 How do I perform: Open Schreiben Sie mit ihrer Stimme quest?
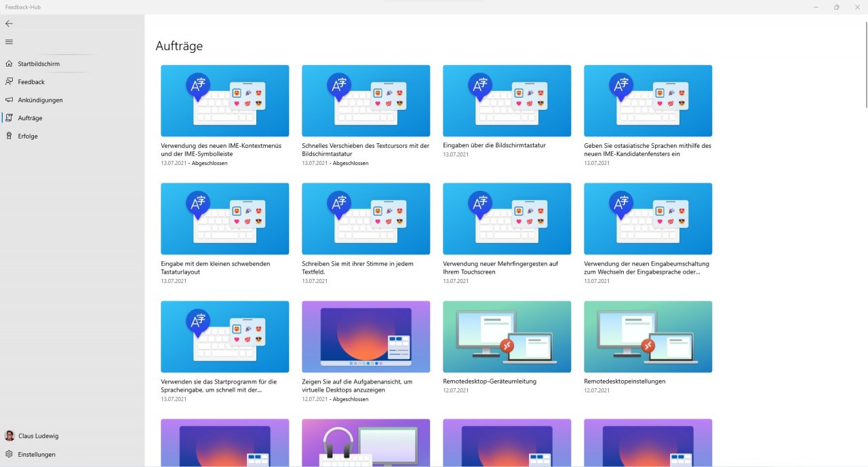tap(366, 219)
